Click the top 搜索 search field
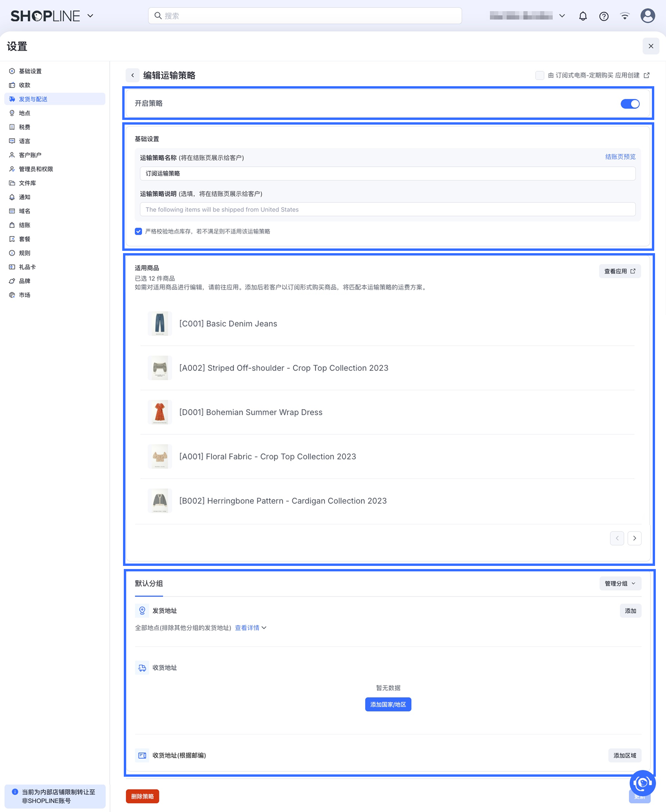Screen dimensions: 666x812 pyautogui.click(x=305, y=16)
